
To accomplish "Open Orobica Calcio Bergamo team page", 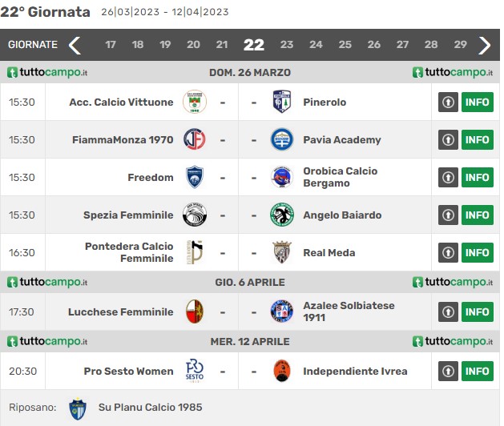I will click(x=340, y=177).
